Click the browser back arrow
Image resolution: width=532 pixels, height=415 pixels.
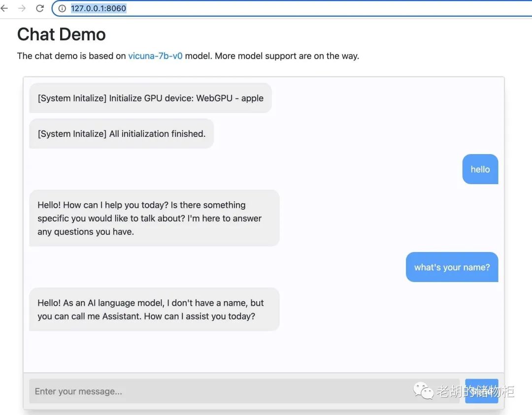tap(4, 8)
